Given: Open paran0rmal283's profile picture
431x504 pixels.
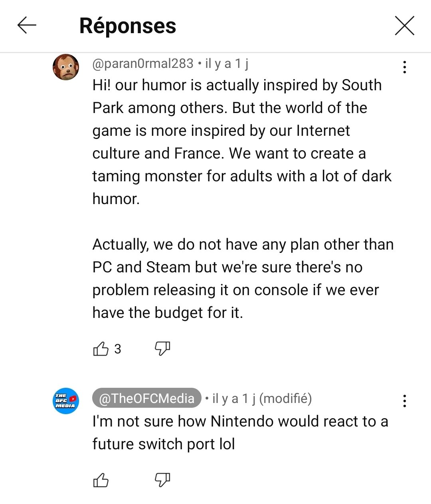Looking at the screenshot, I should tap(66, 67).
